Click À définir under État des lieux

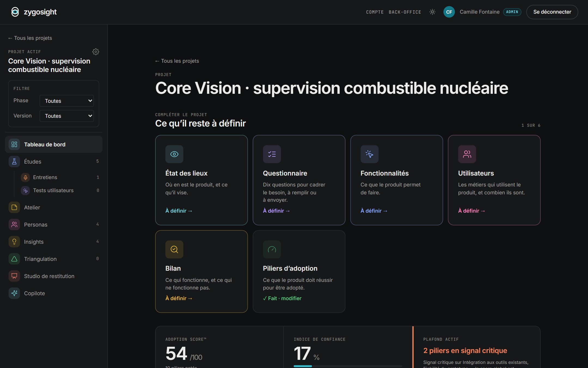pyautogui.click(x=179, y=211)
